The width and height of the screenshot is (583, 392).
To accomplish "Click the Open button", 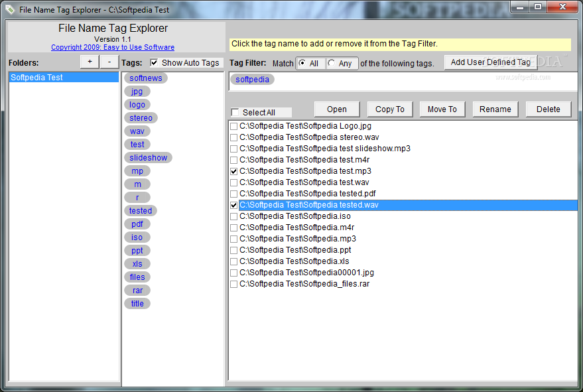I will coord(337,109).
